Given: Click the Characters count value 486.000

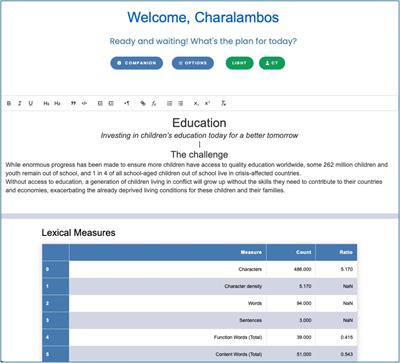Looking at the screenshot, I should click(303, 269).
